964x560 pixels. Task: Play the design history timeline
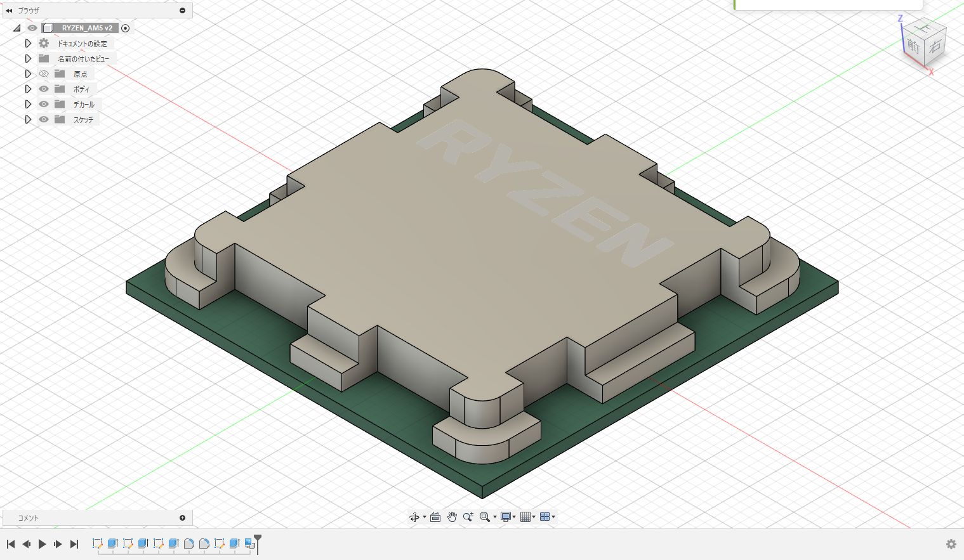click(42, 544)
